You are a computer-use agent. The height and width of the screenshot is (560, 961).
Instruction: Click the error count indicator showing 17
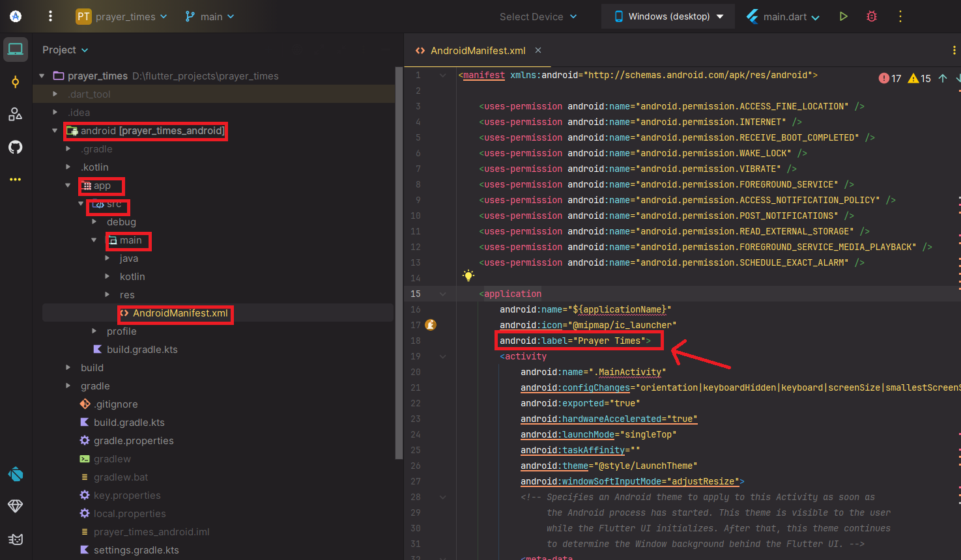click(890, 78)
